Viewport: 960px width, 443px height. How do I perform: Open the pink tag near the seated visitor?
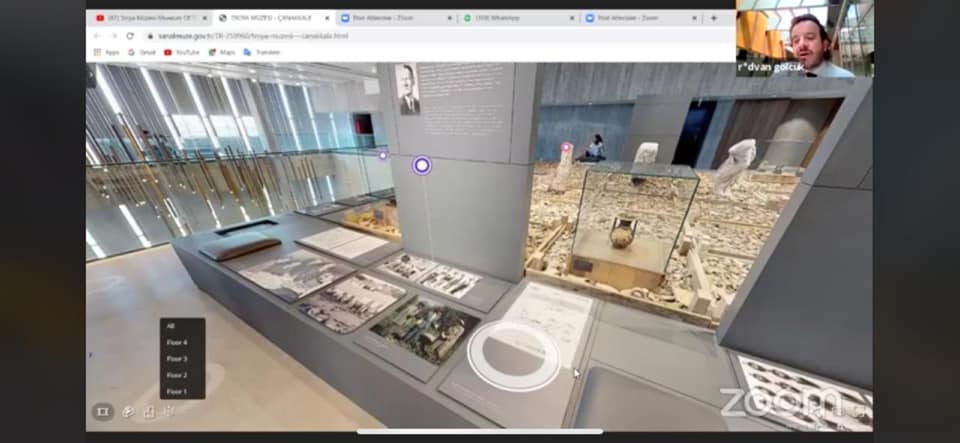pyautogui.click(x=566, y=148)
